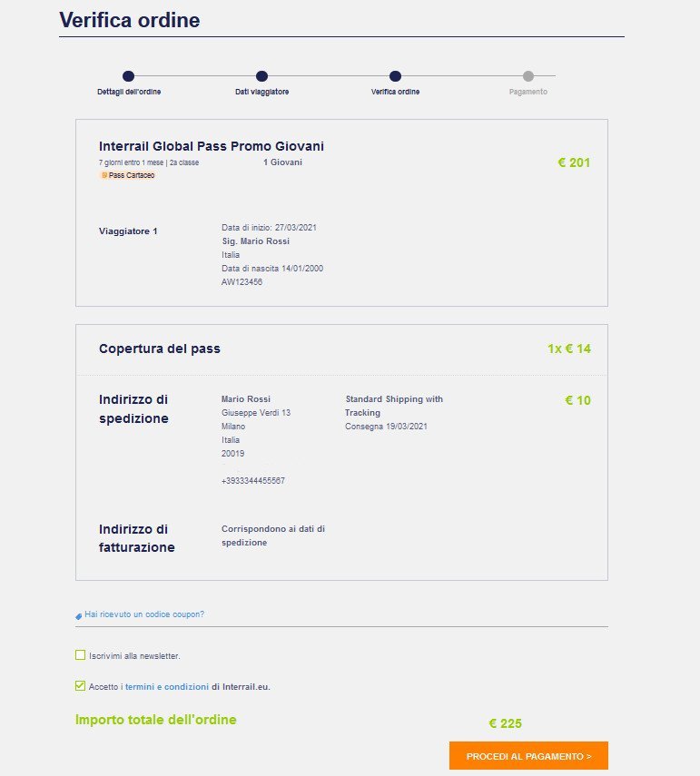Click the Pass Cartaceo badge icon

pos(104,175)
